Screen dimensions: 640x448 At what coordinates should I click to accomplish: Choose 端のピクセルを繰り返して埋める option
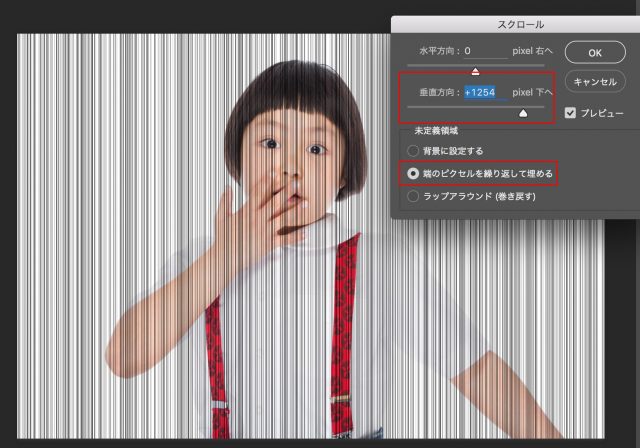pos(412,173)
